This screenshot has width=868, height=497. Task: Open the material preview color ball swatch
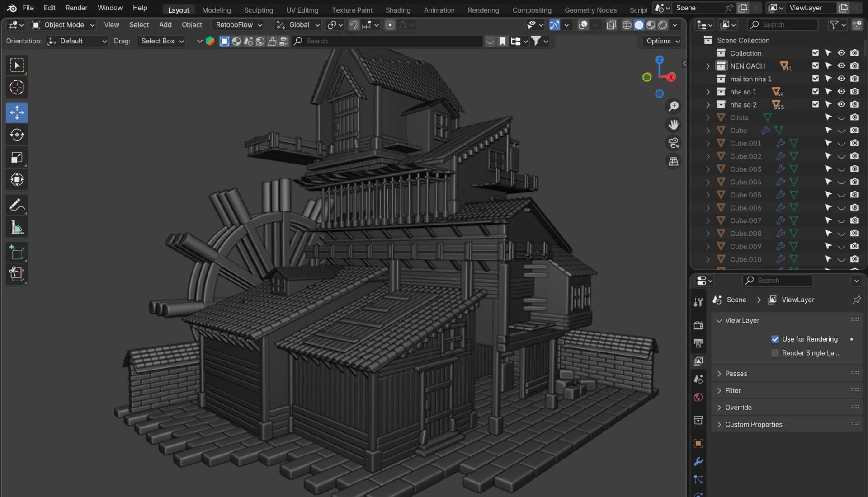[x=210, y=41]
